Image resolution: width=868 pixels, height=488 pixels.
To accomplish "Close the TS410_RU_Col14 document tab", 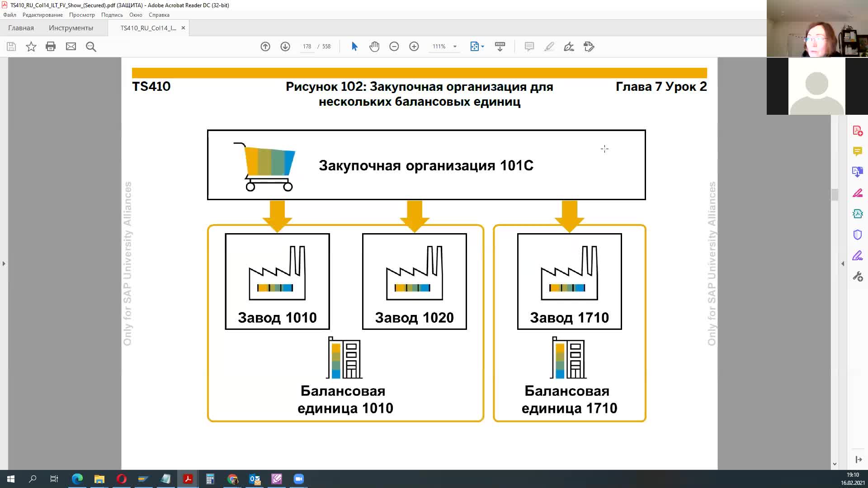I will tap(183, 28).
